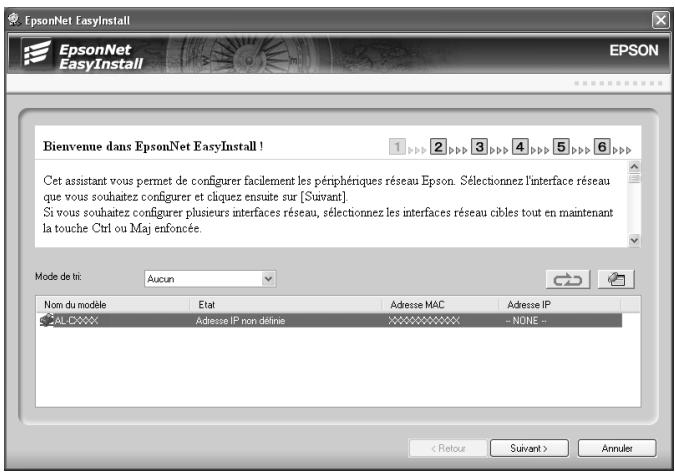Image resolution: width=675 pixels, height=472 pixels.
Task: Click the disabled Retour button
Action: [448, 448]
